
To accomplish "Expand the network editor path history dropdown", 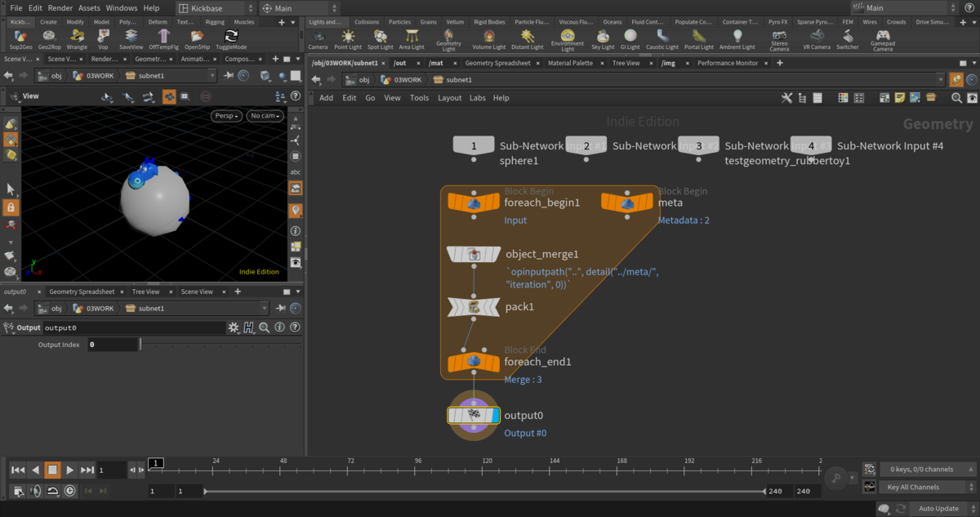I will pos(941,80).
